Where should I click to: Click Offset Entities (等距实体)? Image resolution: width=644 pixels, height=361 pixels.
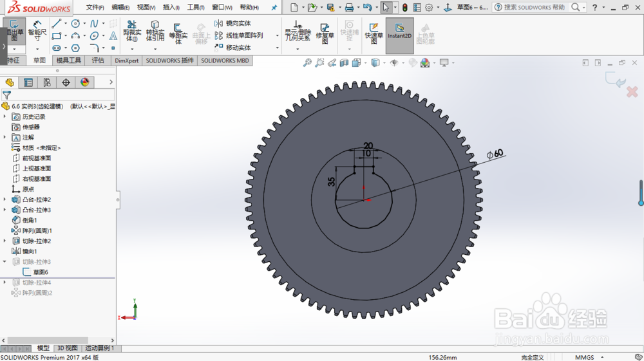click(178, 33)
